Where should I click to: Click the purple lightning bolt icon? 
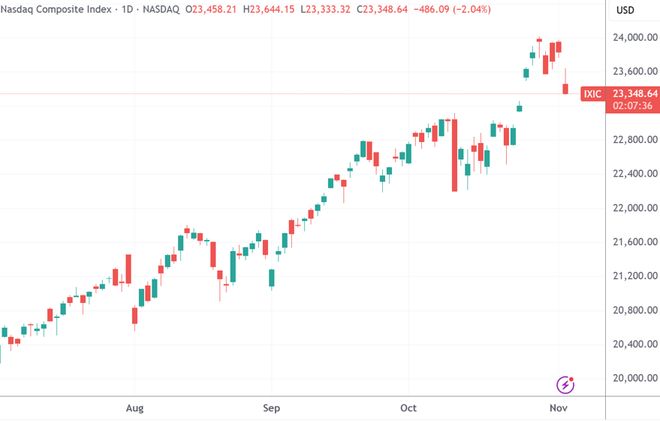[x=565, y=385]
